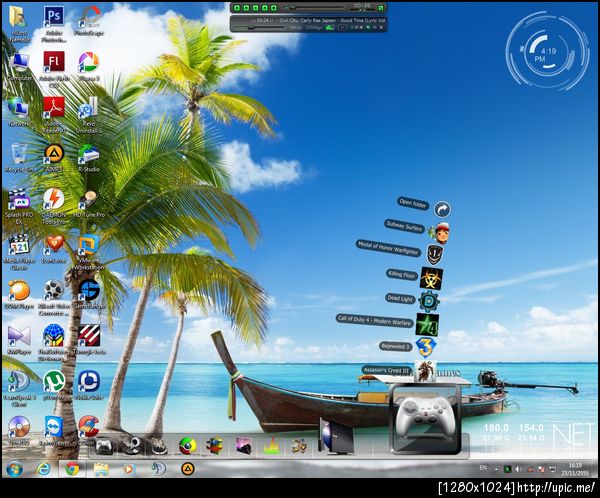Viewport: 600px width, 498px height.
Task: Switch to TeamSpeak on the taskbar
Action: [158, 469]
